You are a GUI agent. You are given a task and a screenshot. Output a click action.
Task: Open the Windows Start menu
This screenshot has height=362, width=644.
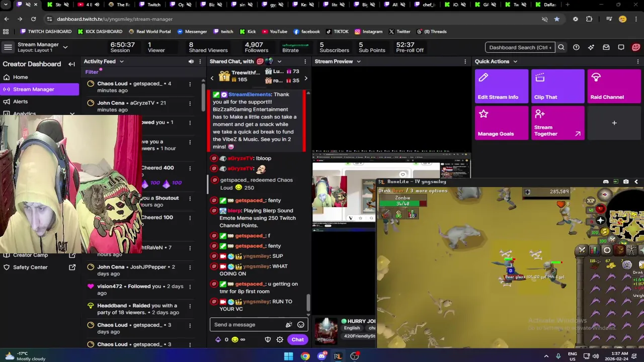coord(288,356)
